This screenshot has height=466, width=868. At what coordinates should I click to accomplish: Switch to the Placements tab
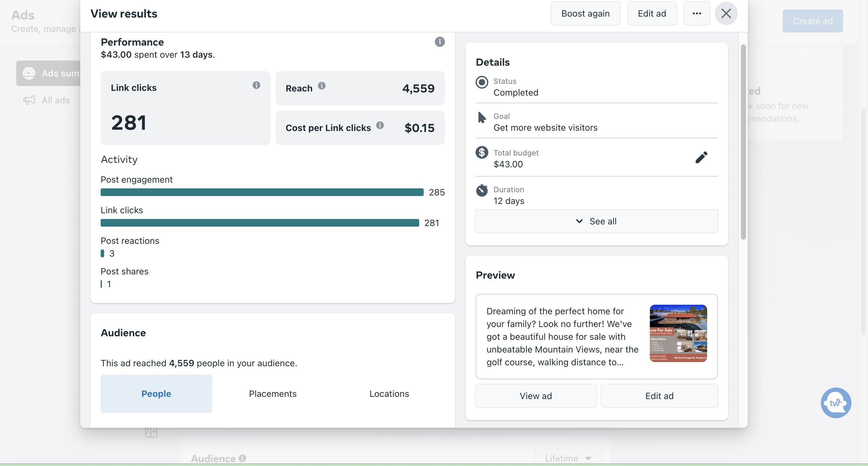[273, 394]
